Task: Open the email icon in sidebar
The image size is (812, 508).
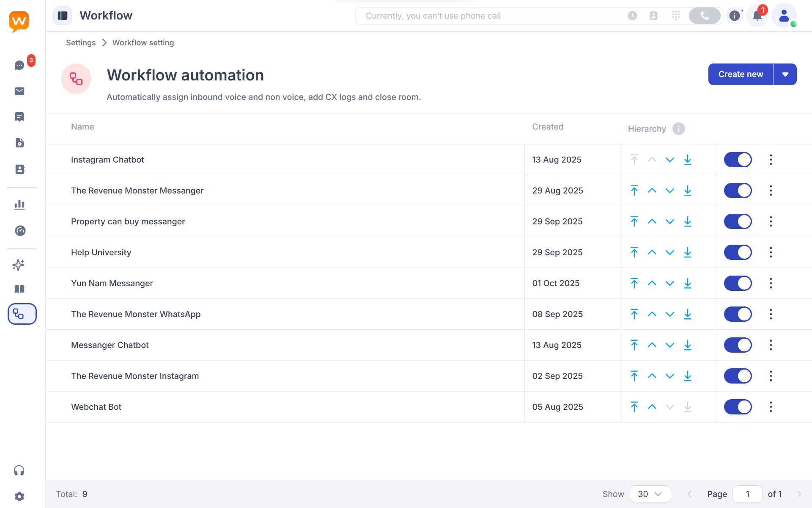Action: 19,91
